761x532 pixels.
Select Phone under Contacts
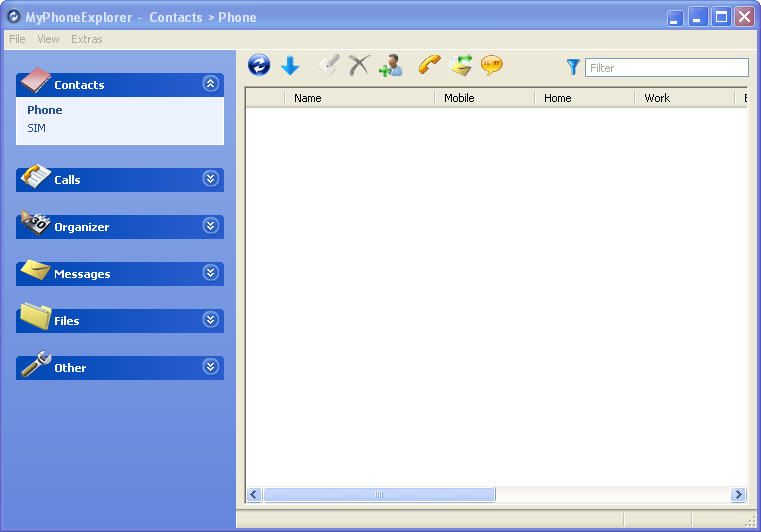click(x=45, y=110)
